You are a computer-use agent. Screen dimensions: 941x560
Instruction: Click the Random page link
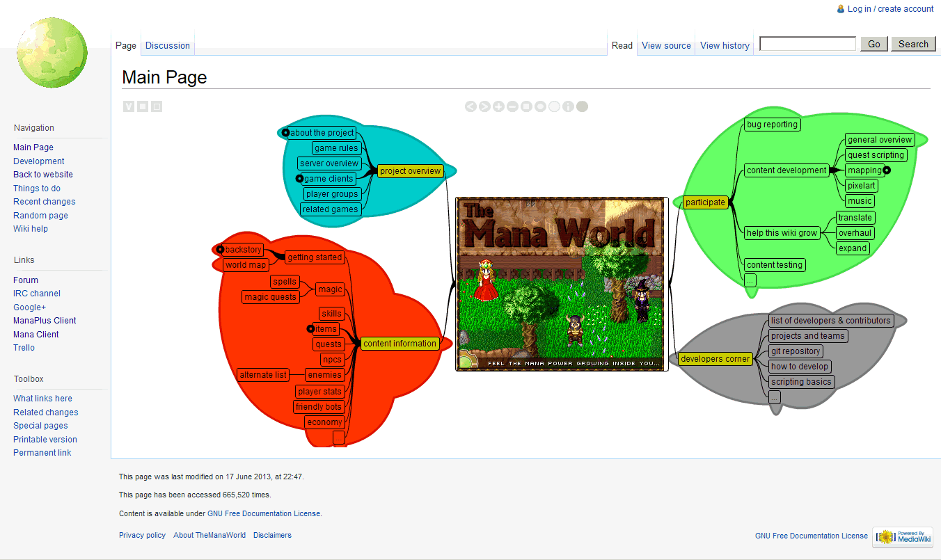[x=40, y=215]
